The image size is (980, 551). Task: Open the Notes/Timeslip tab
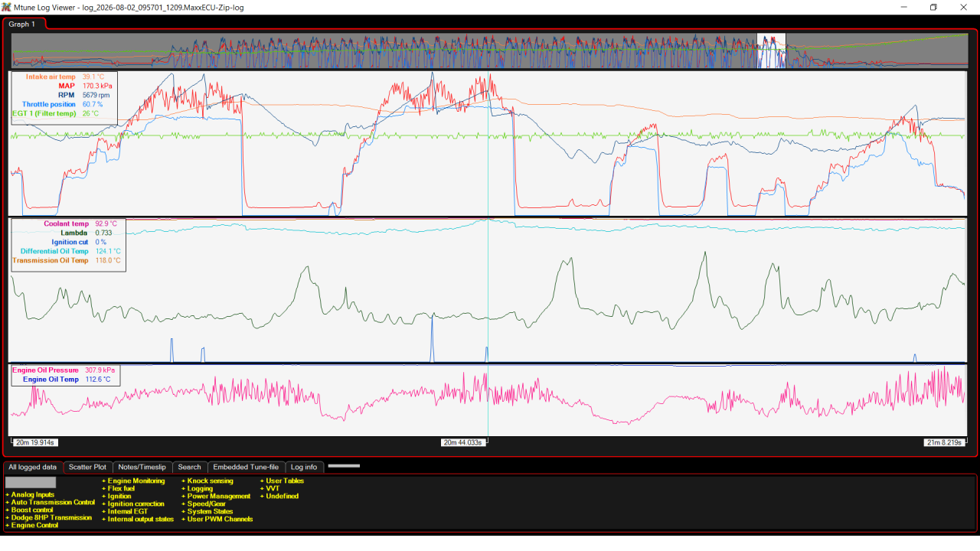tap(142, 467)
